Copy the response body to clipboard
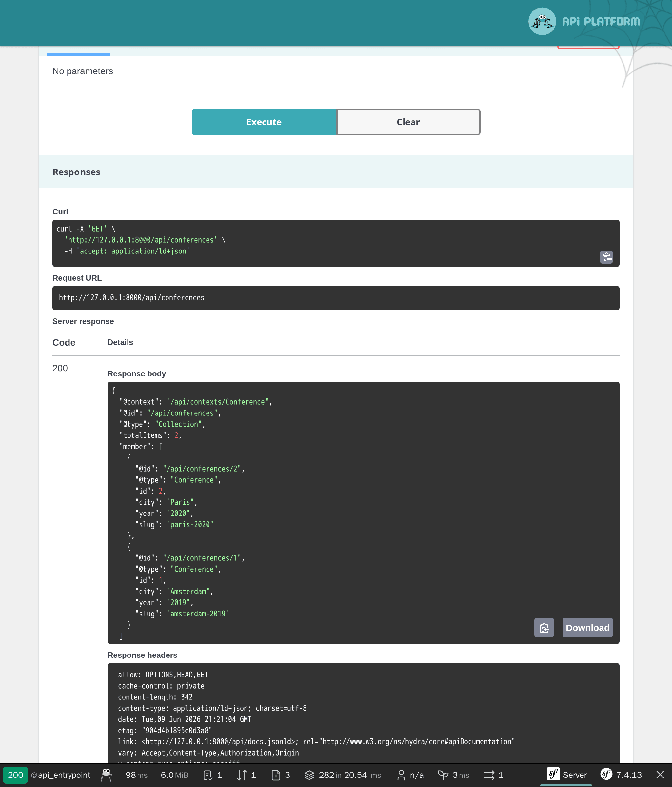 tap(544, 628)
